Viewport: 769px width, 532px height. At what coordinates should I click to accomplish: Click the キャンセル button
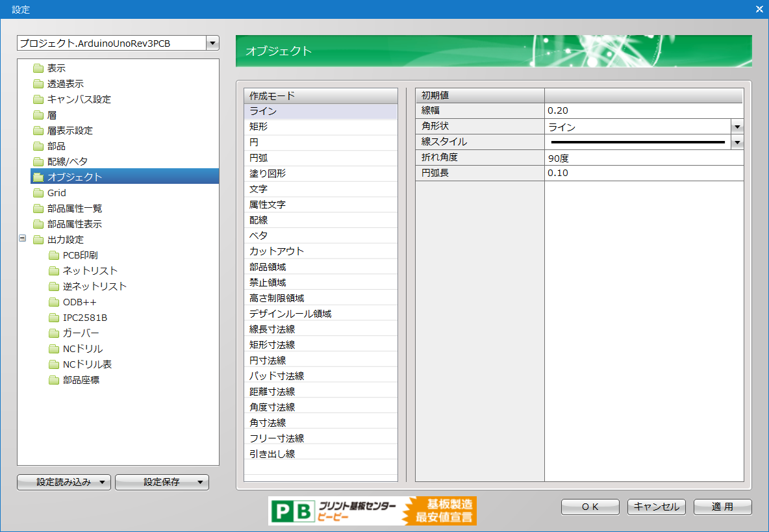pyautogui.click(x=657, y=507)
